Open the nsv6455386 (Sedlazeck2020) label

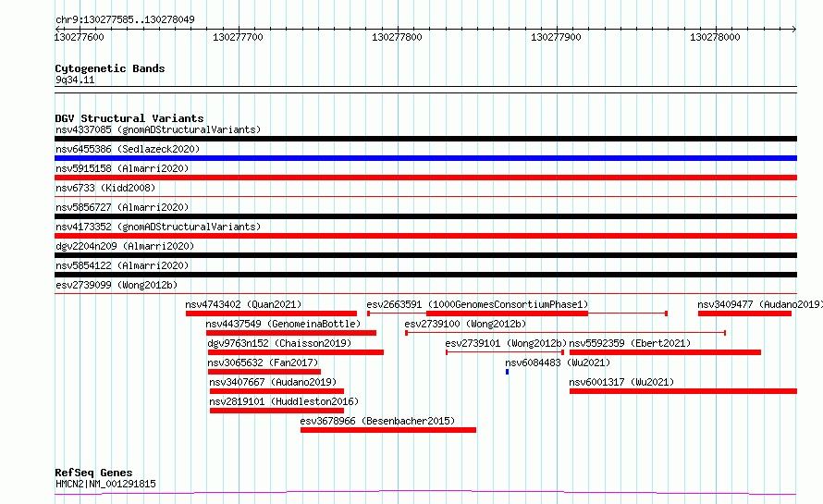tap(128, 149)
